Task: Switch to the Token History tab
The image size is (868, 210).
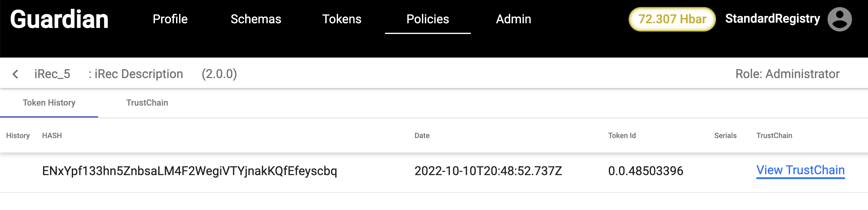Action: (x=49, y=103)
